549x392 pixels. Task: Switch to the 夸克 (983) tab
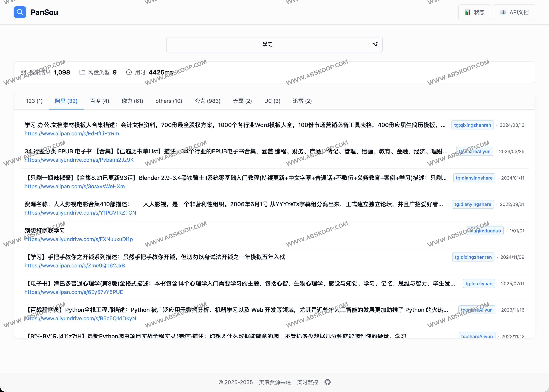click(x=207, y=101)
